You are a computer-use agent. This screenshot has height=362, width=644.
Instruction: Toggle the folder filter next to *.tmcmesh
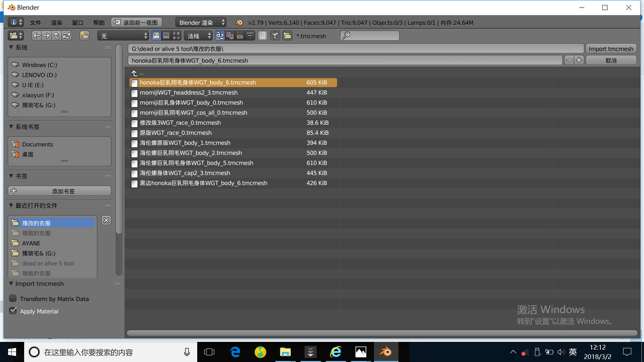tap(287, 36)
